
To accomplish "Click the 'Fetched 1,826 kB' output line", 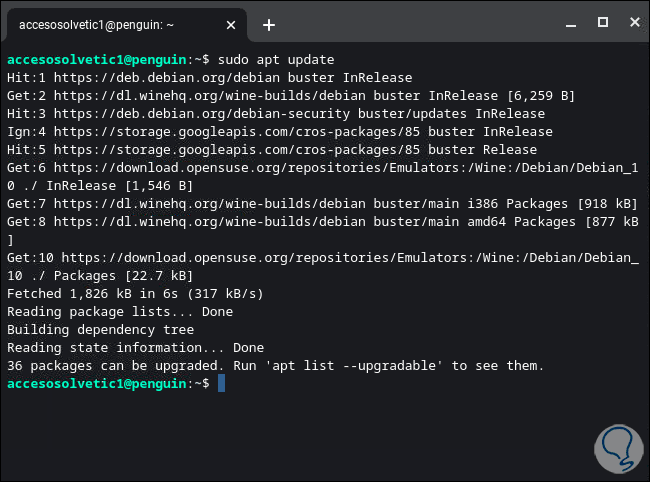I will (134, 294).
